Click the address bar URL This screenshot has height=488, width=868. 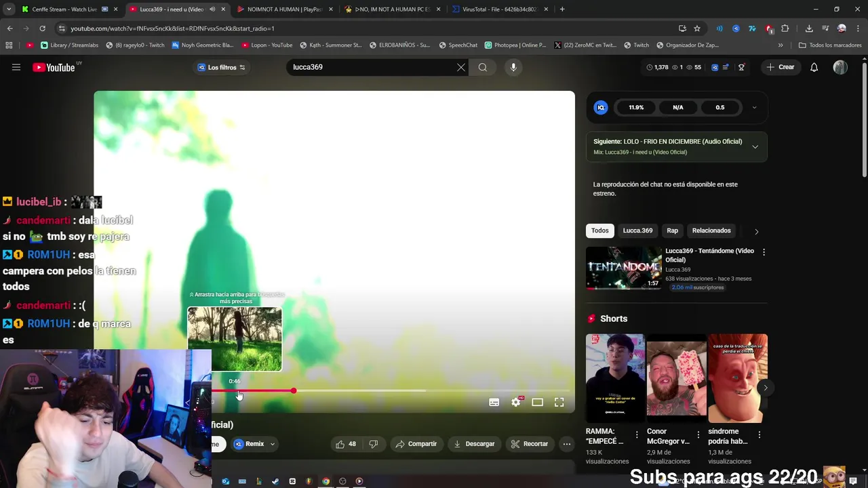pos(172,28)
